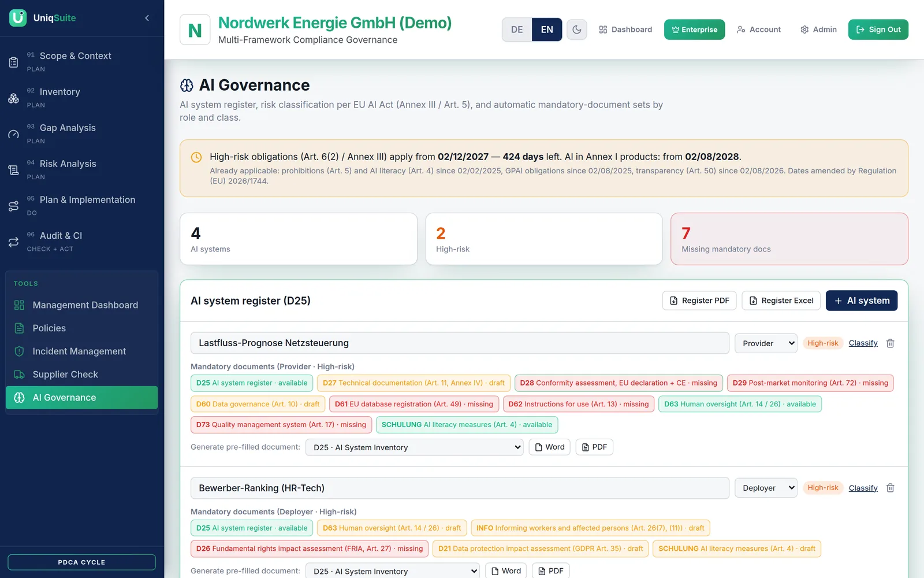Screen dimensions: 924x578
Task: Open the Admin page
Action: (x=818, y=29)
